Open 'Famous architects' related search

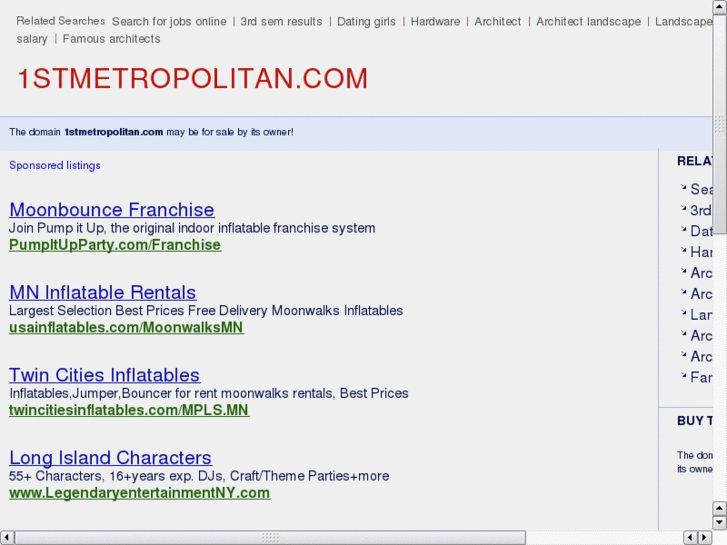pos(111,38)
